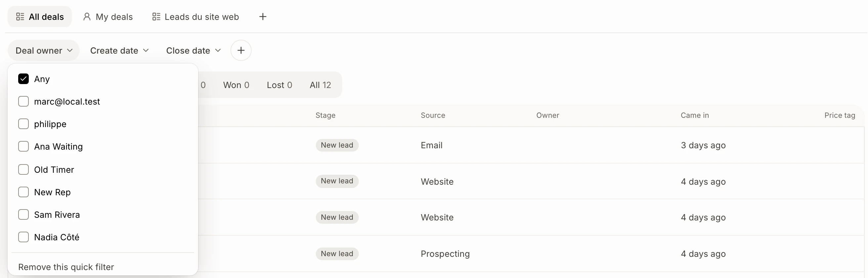Show the Won deals stage tab
This screenshot has height=278, width=868.
tap(236, 85)
